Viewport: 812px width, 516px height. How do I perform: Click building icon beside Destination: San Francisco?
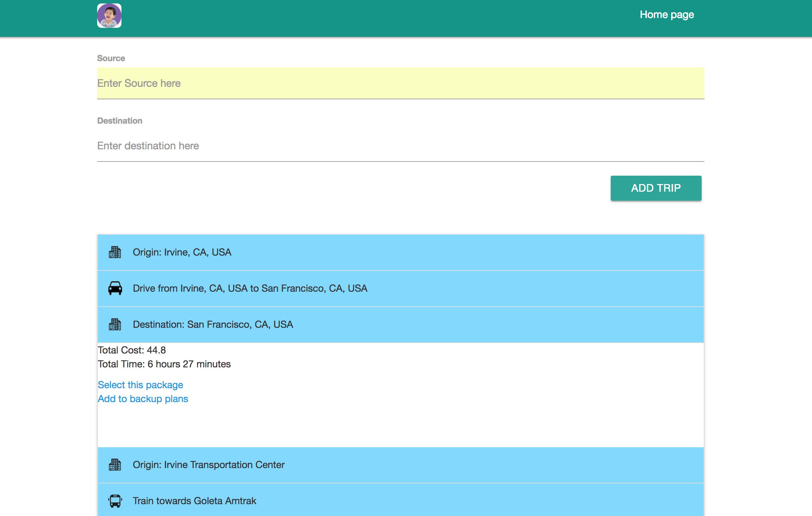pos(115,325)
